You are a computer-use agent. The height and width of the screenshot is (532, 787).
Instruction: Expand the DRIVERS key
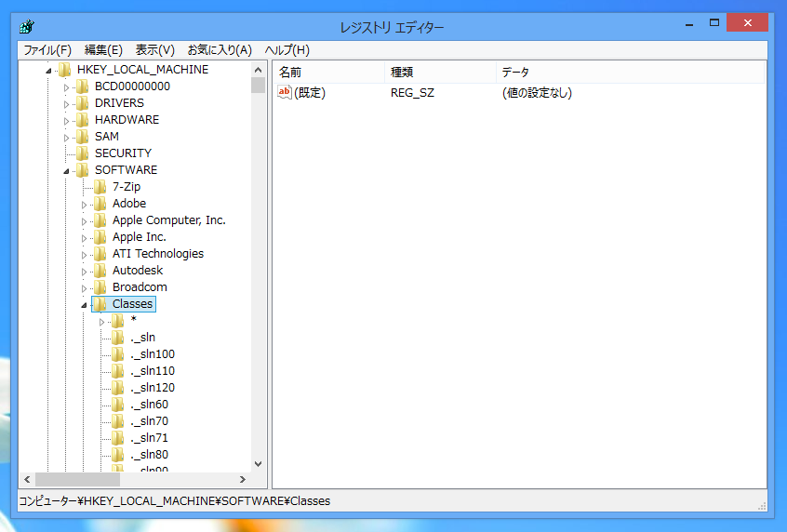coord(66,104)
